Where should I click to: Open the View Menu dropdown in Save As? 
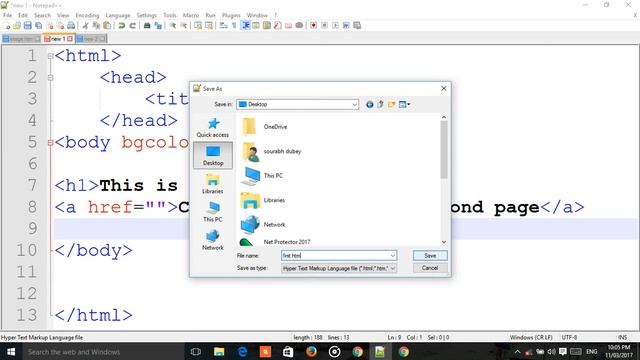click(404, 104)
